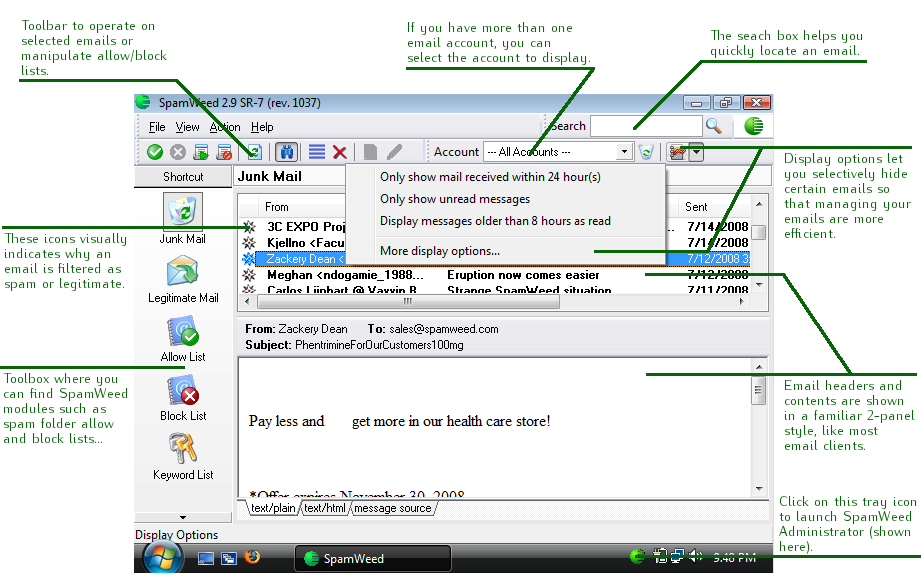Open the Legitimate Mail shortcut
Image resolution: width=921 pixels, height=583 pixels.
point(183,279)
